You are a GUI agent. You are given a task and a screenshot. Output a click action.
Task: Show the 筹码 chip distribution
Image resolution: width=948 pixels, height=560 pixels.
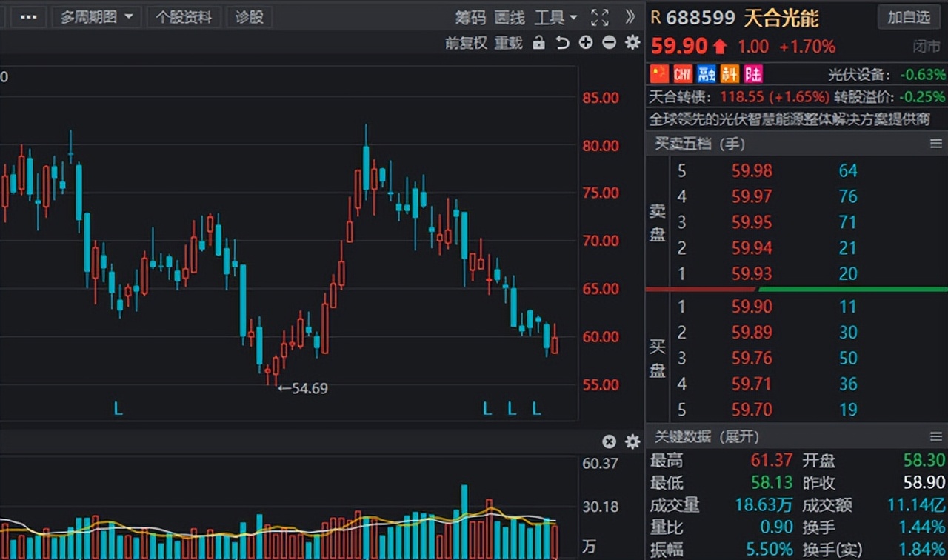[470, 17]
